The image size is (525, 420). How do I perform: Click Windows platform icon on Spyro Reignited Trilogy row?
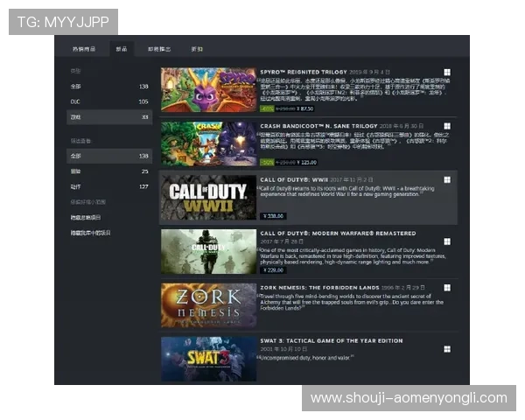click(446, 73)
